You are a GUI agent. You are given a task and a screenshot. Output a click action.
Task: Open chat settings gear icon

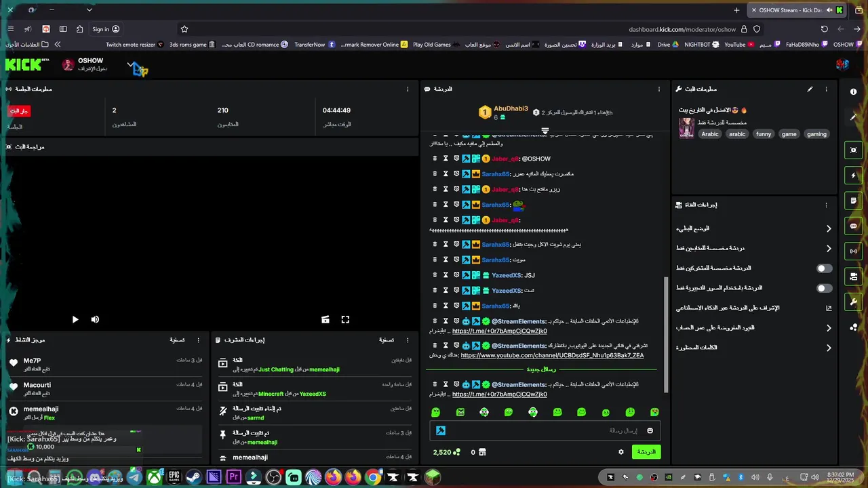[620, 452]
